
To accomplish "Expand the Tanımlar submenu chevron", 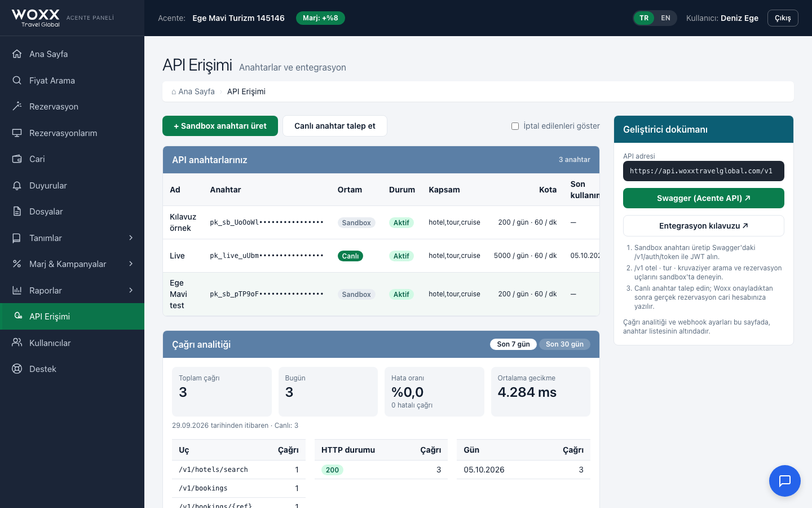I will (x=131, y=238).
